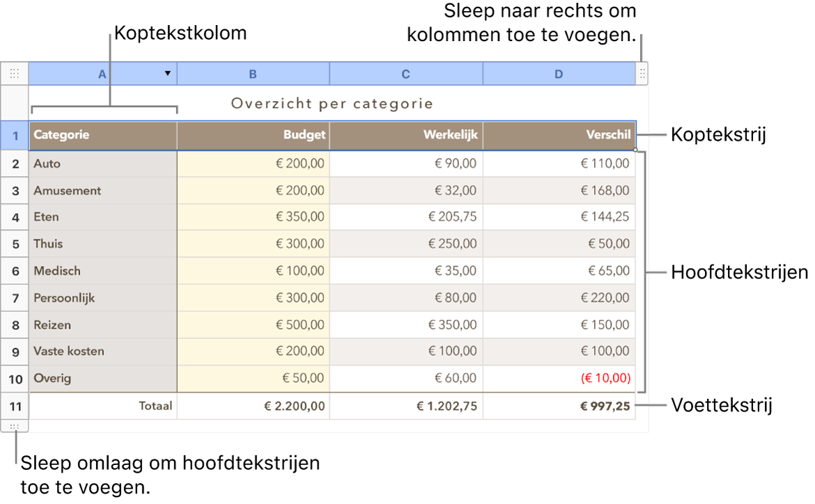Click the table selection handle grid icon
The image size is (815, 504).
[15, 73]
